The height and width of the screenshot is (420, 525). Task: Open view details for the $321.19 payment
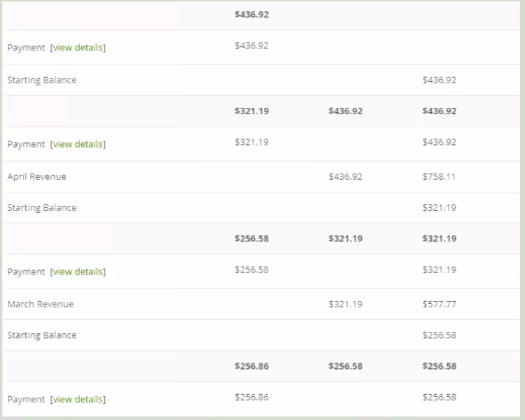coord(78,144)
